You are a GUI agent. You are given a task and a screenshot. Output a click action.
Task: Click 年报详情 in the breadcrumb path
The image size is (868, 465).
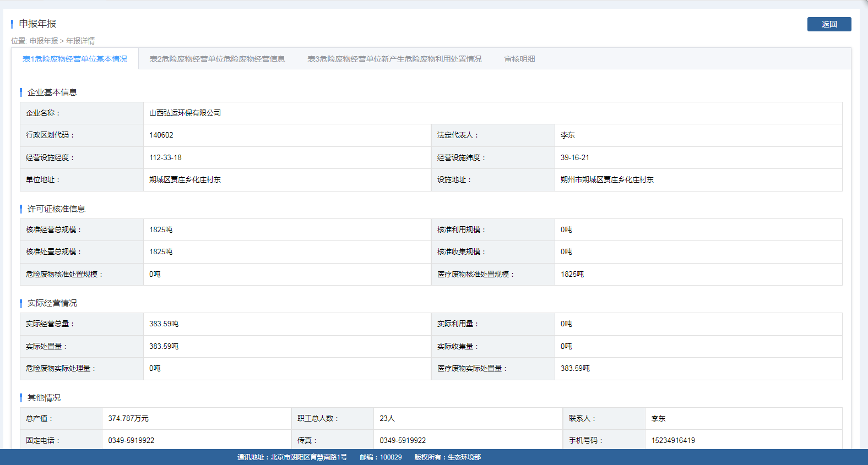(80, 41)
